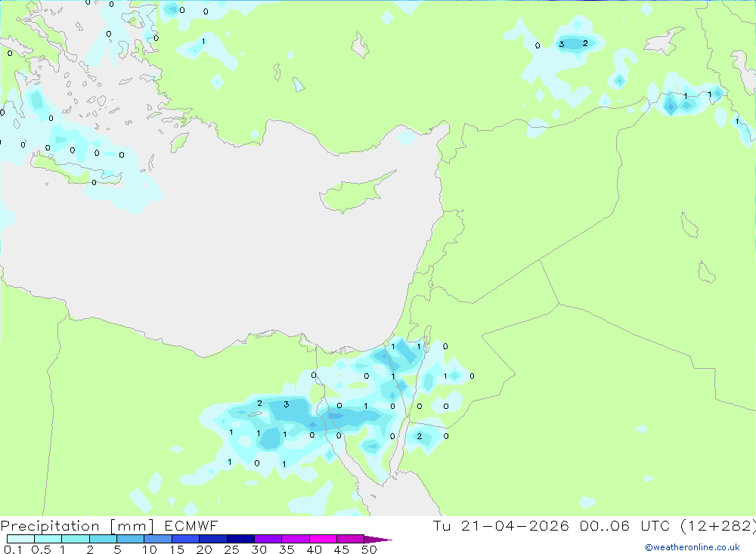Pick the 40–45 mm magenta legend swatch

(323, 539)
